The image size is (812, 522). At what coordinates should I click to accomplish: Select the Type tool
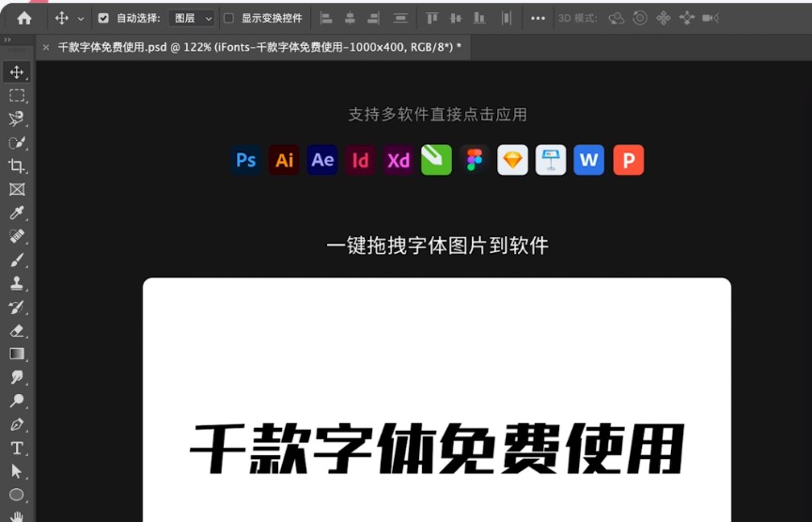(17, 448)
